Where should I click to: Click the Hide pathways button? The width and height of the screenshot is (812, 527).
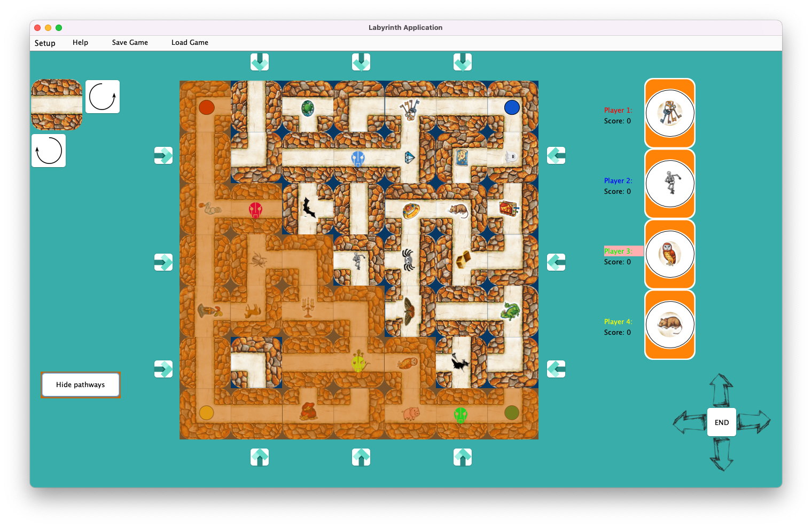(80, 384)
